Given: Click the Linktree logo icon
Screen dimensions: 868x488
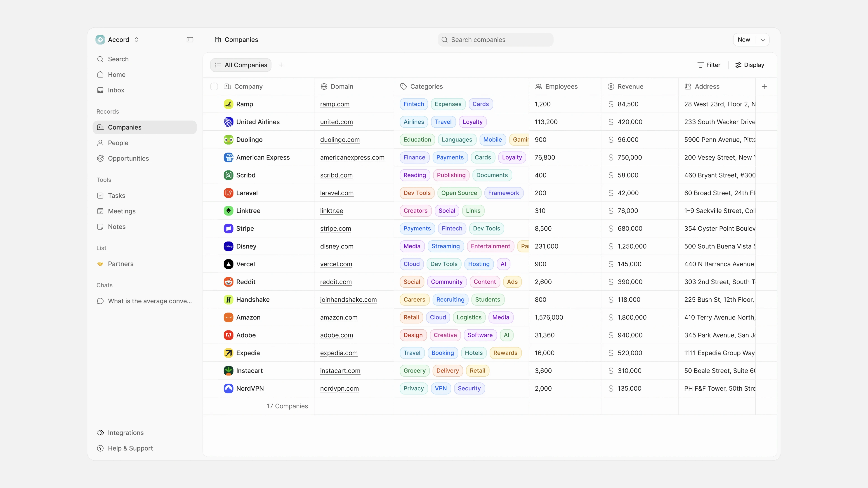Looking at the screenshot, I should (229, 211).
